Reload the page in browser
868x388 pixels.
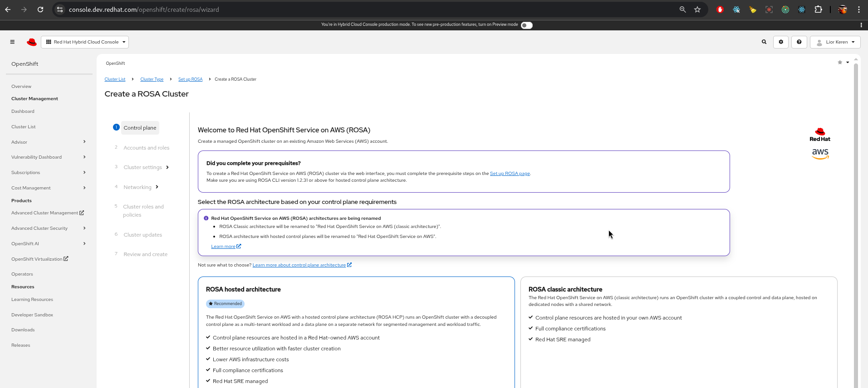40,10
